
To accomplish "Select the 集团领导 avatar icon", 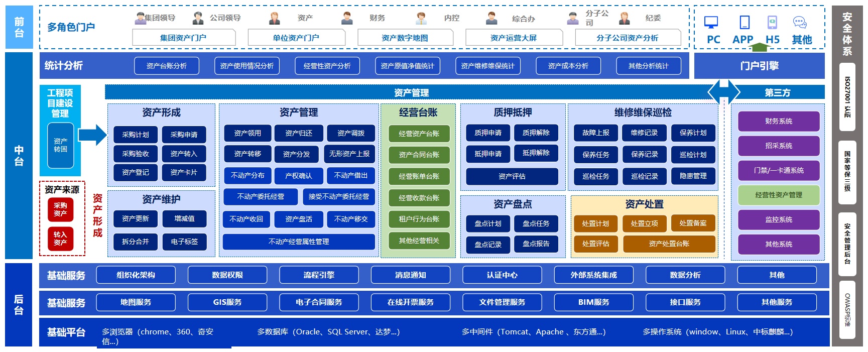I will [140, 19].
